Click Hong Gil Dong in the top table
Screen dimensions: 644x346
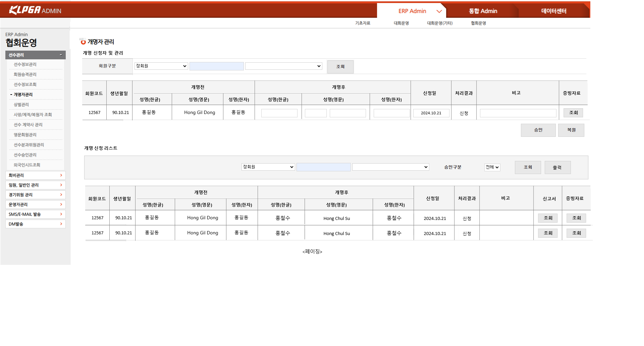click(200, 113)
